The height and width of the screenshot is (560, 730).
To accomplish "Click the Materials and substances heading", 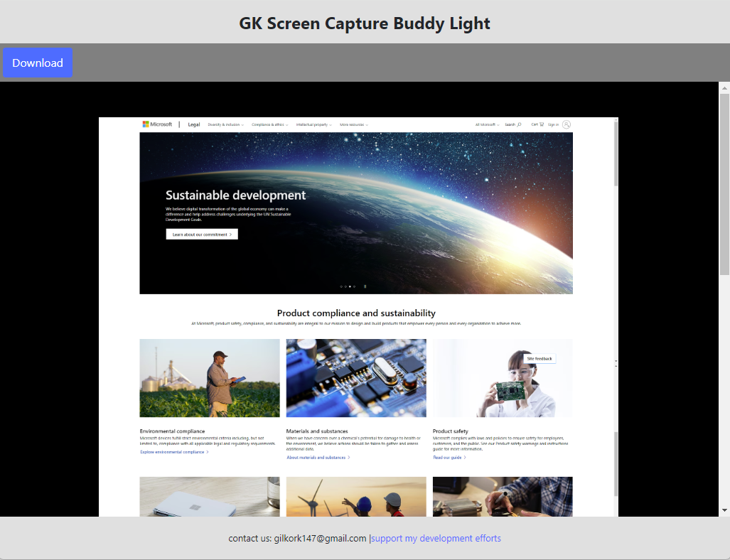I will coord(317,431).
